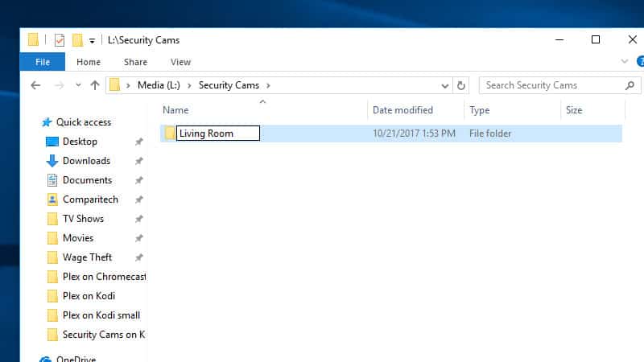Open the Help question mark icon
Screen dimensions: 644x362
(x=640, y=62)
